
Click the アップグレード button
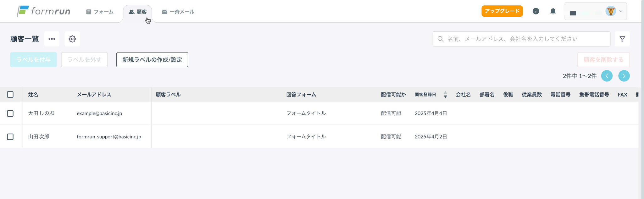point(502,11)
